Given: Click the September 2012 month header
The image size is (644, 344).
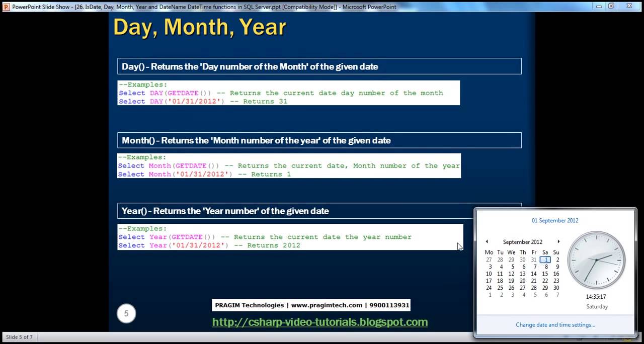Looking at the screenshot, I should [x=523, y=242].
